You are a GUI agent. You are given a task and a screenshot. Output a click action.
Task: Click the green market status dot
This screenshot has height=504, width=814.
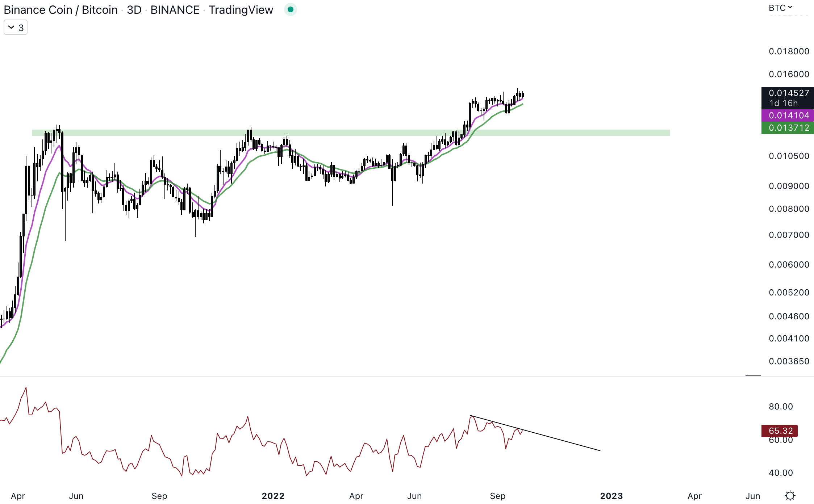(x=290, y=10)
